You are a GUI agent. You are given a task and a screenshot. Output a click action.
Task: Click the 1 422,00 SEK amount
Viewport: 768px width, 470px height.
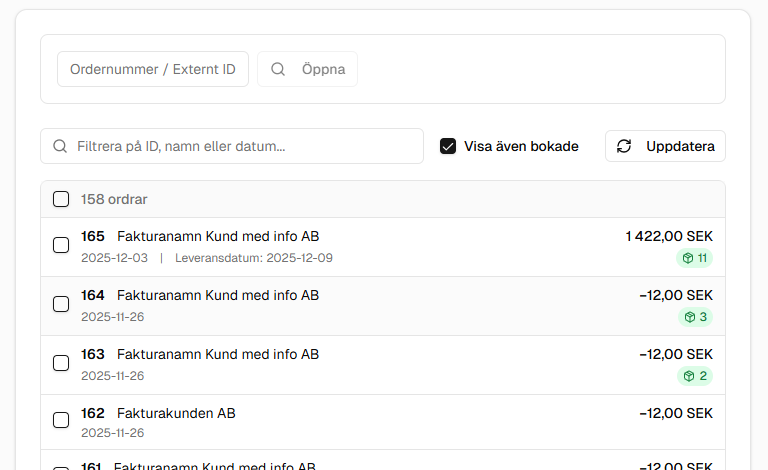click(669, 236)
